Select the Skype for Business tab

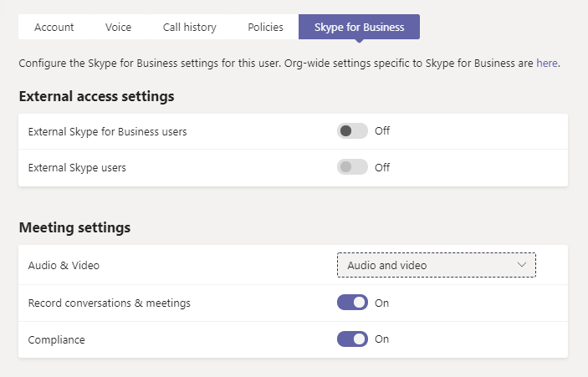click(x=360, y=27)
